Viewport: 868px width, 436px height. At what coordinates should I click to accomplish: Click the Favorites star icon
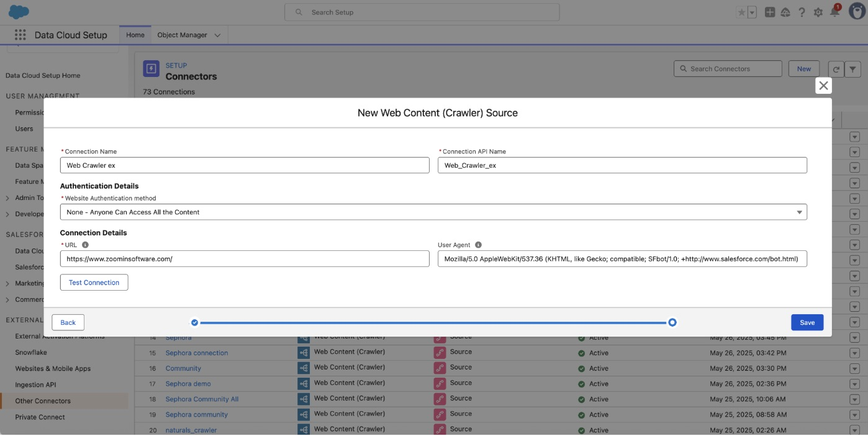click(741, 12)
